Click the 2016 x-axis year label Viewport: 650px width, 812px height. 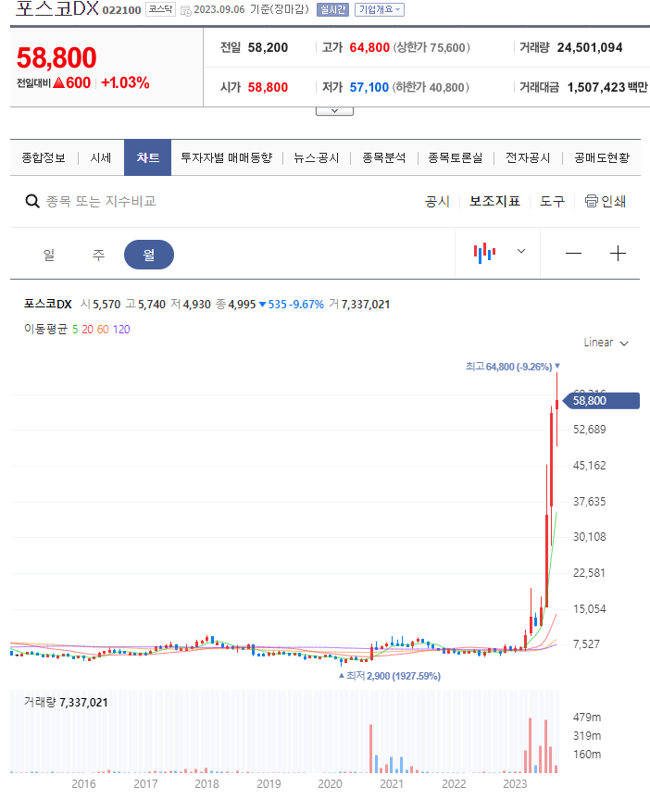pyautogui.click(x=83, y=784)
